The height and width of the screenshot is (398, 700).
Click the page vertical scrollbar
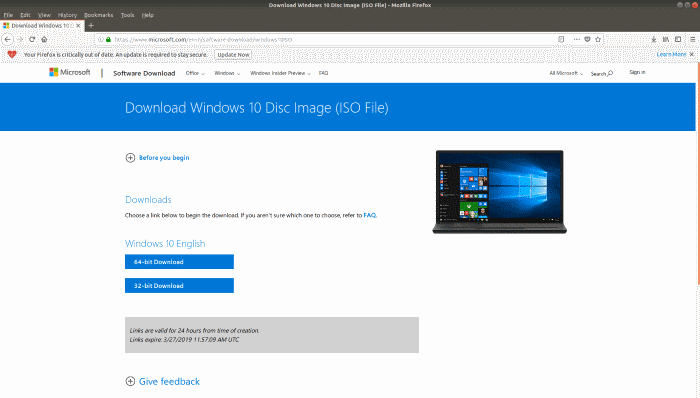coord(698,174)
